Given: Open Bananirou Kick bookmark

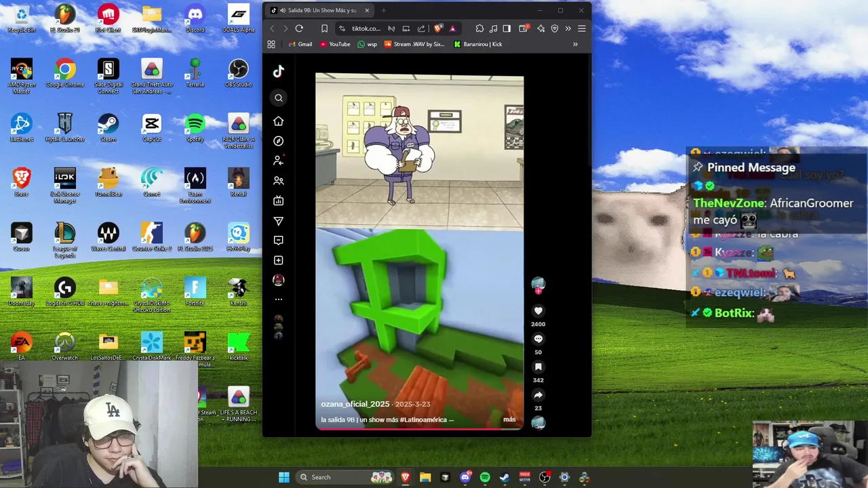Looking at the screenshot, I should [478, 44].
